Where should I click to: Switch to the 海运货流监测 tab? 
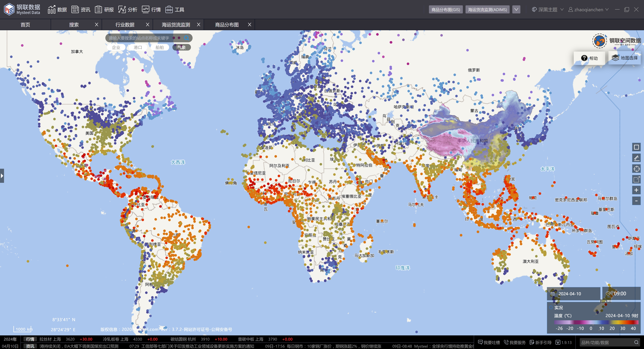tap(176, 25)
